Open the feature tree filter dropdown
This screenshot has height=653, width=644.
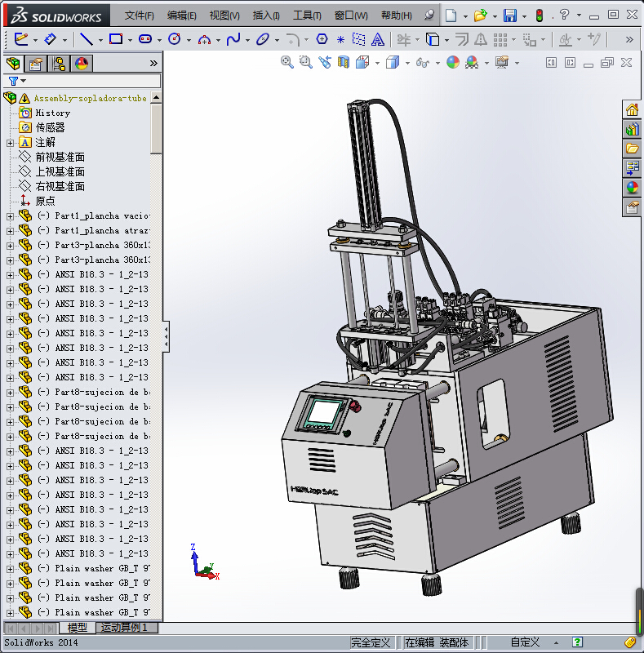click(23, 81)
